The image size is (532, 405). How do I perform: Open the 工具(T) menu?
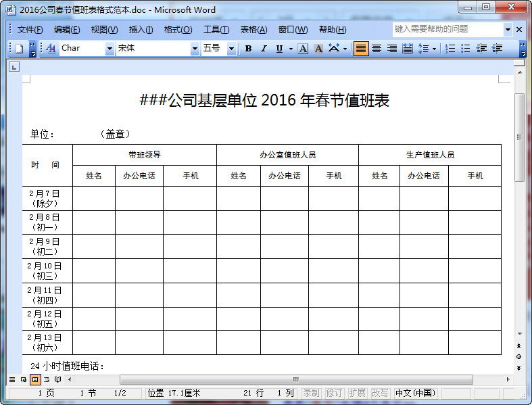click(216, 30)
